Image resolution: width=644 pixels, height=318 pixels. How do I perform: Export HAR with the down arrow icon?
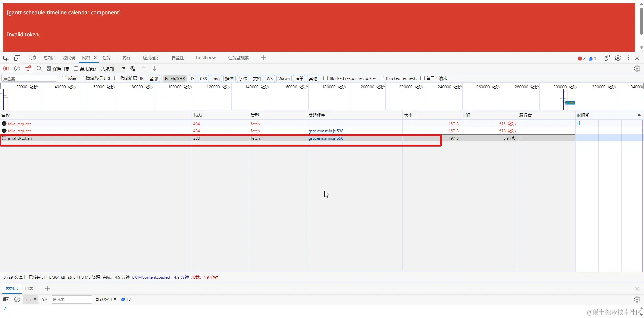click(x=154, y=68)
